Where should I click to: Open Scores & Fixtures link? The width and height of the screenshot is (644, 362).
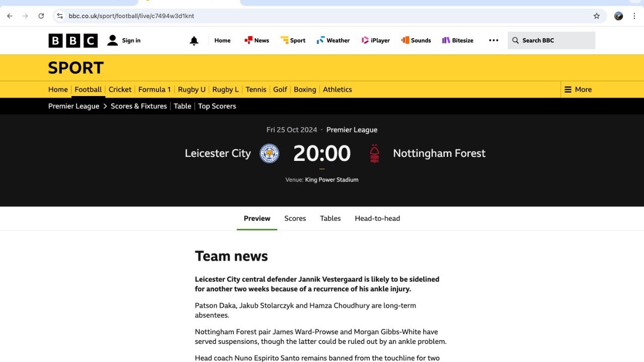(x=139, y=106)
